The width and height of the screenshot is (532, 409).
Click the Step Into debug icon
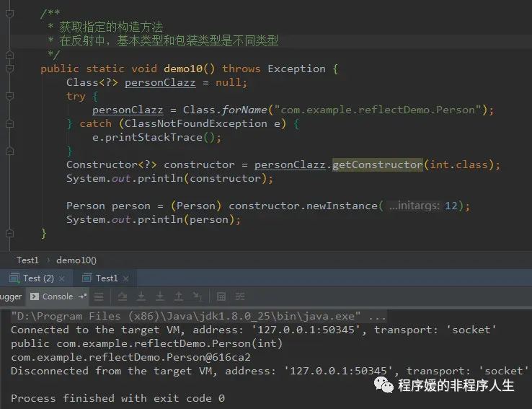click(141, 297)
